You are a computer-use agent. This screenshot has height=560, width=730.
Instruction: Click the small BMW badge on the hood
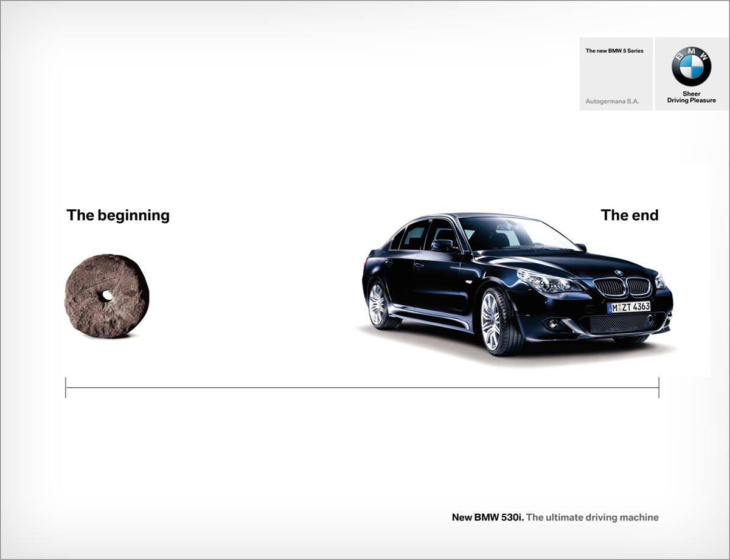tap(619, 272)
